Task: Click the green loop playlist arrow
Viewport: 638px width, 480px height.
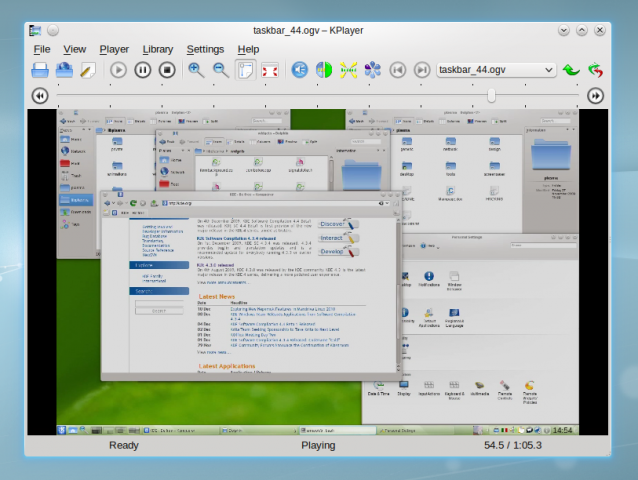Action: coord(572,70)
